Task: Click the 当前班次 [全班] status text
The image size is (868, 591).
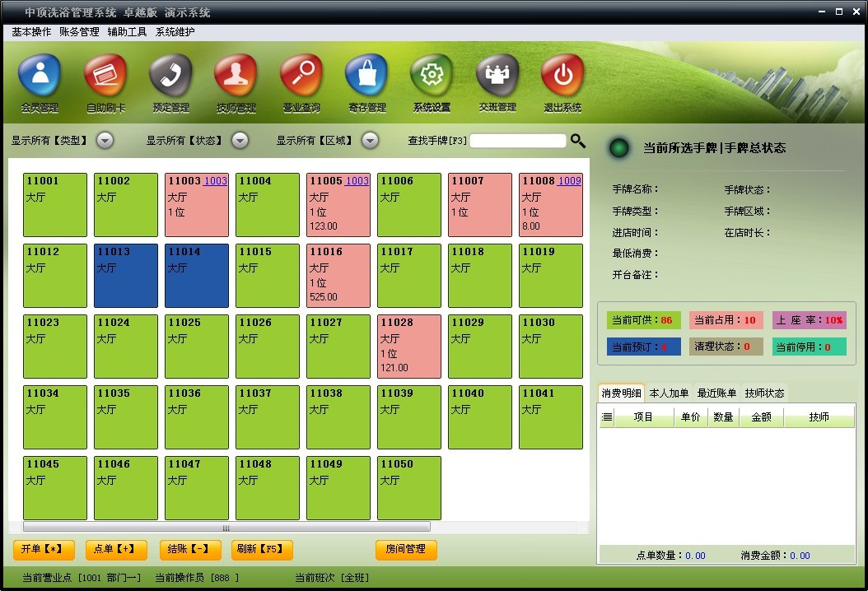Action: click(332, 578)
